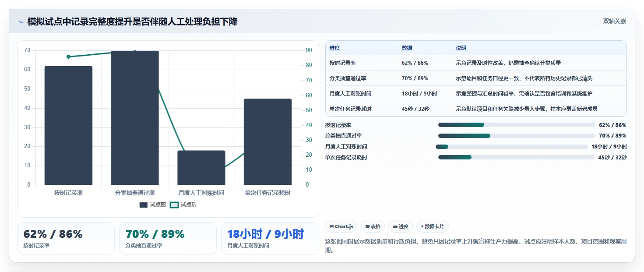The height and width of the screenshot is (272, 644).
Task: Click the 单次任务记录耗时 progress bar
Action: point(517,157)
